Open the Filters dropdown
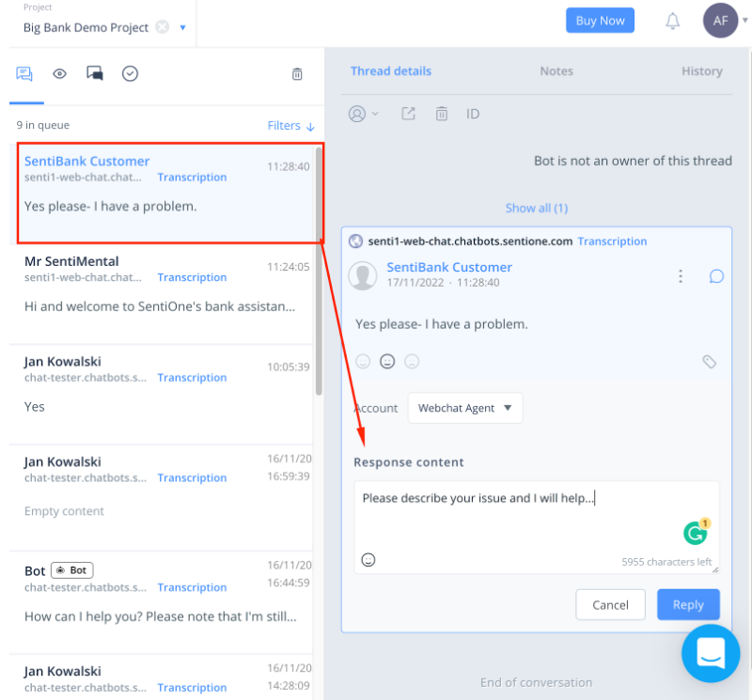This screenshot has width=752, height=700. coord(290,126)
